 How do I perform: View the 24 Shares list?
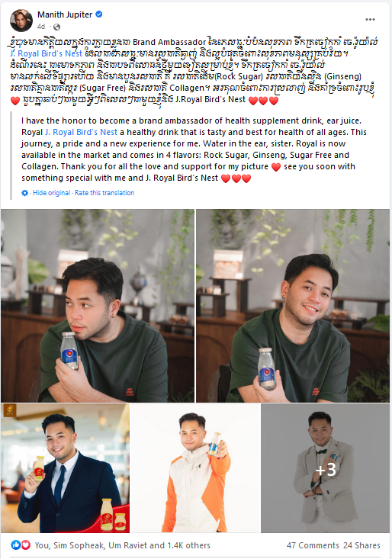tap(361, 545)
